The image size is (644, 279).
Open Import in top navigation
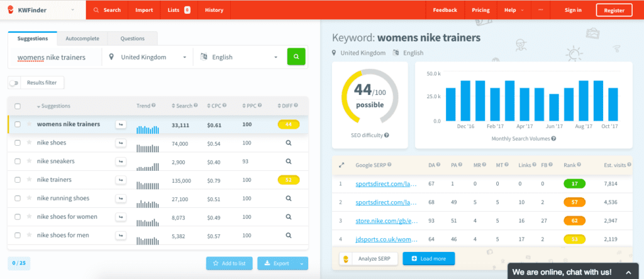point(144,10)
